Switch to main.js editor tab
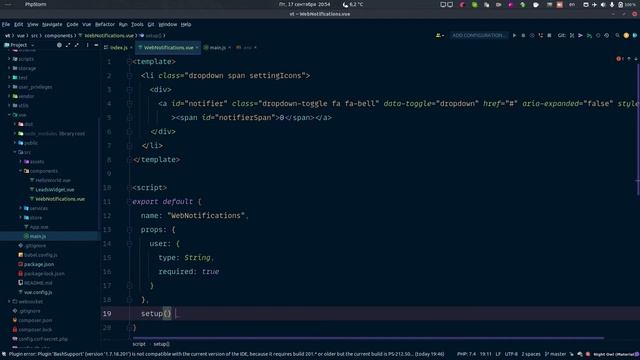This screenshot has width=640, height=360. (217, 48)
